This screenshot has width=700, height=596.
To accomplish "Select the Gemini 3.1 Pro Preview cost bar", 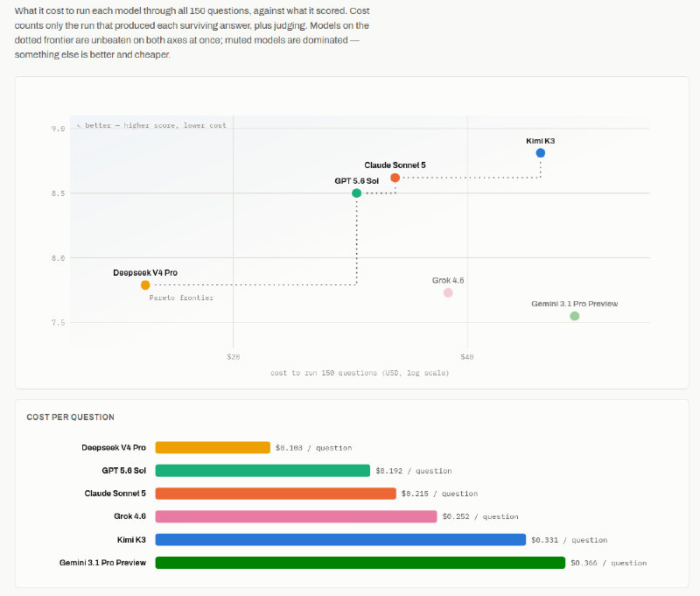I will point(360,563).
